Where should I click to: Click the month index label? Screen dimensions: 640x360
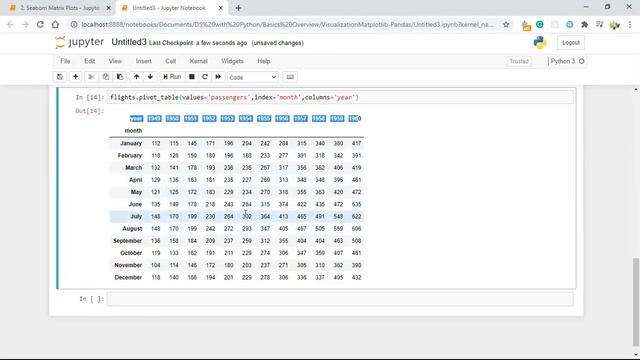tap(133, 131)
